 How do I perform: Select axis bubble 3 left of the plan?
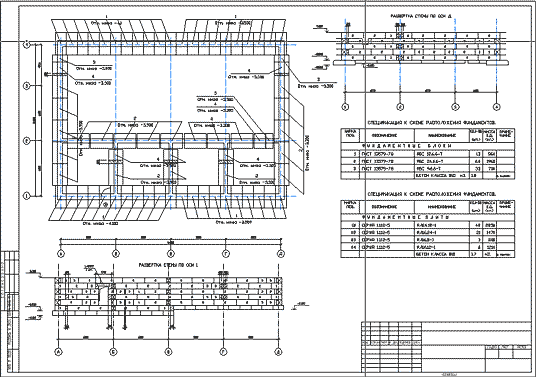pyautogui.click(x=27, y=86)
